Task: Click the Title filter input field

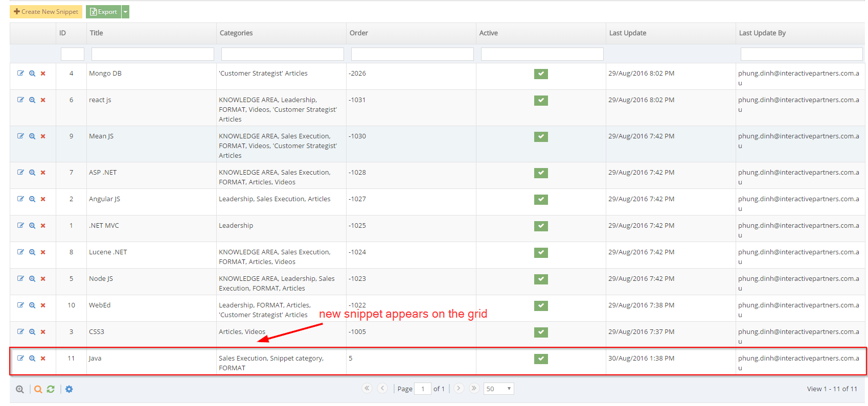Action: (152, 54)
